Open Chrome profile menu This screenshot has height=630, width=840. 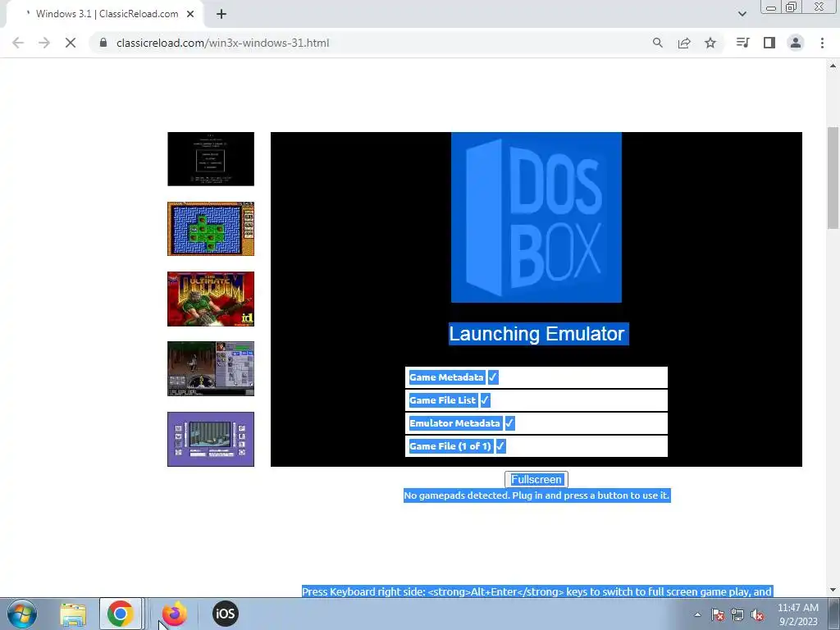coord(796,43)
